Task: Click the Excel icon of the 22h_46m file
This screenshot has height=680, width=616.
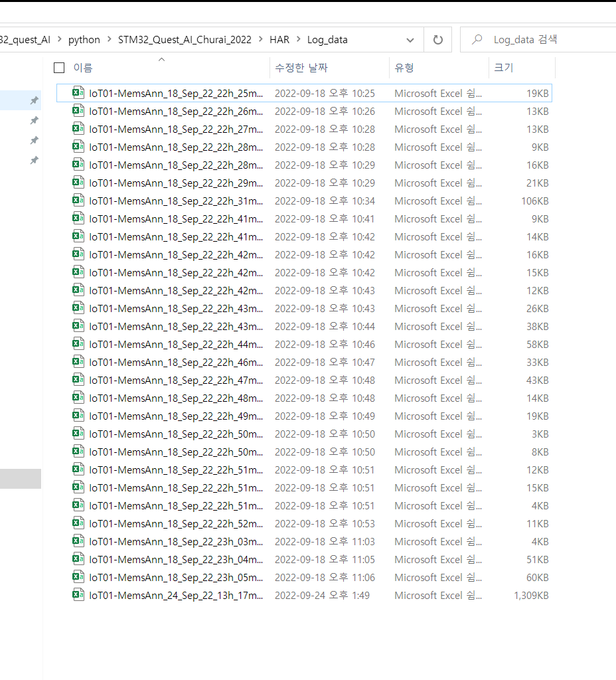Action: tap(78, 362)
